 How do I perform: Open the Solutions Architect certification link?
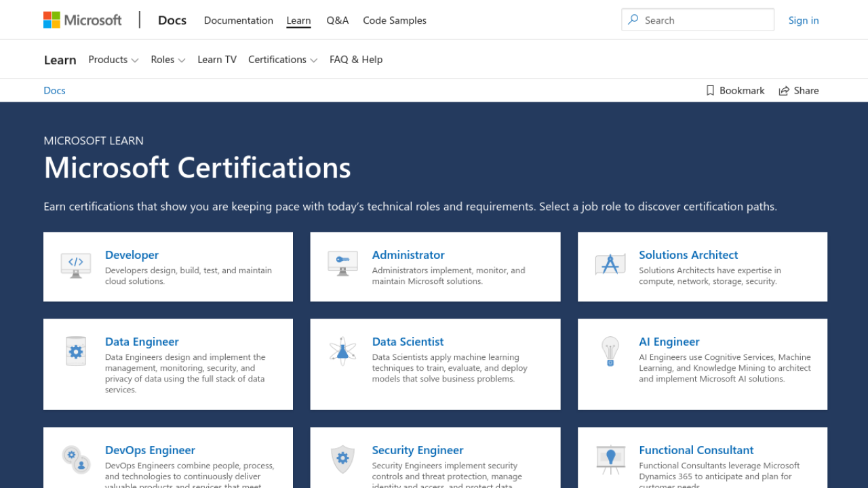coord(688,255)
